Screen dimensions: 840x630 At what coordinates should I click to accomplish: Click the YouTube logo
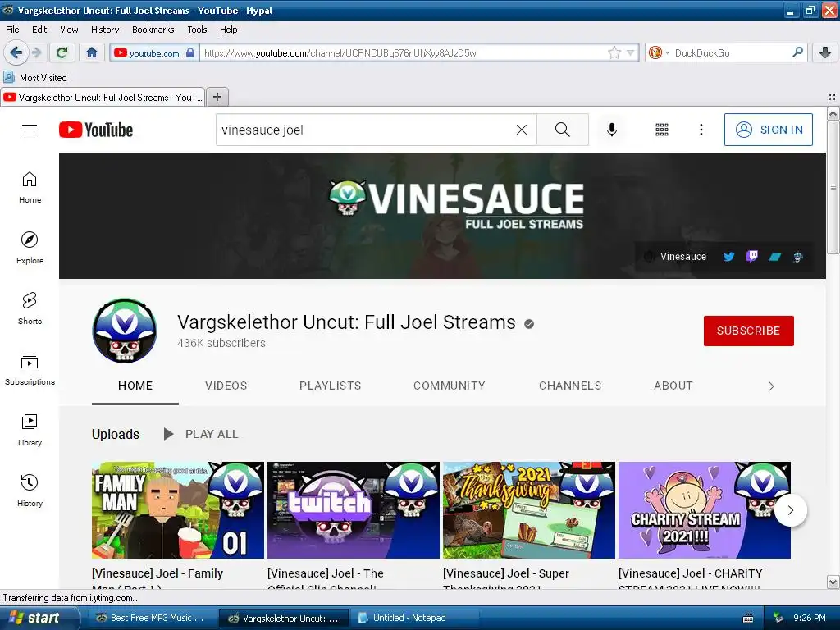click(x=96, y=130)
